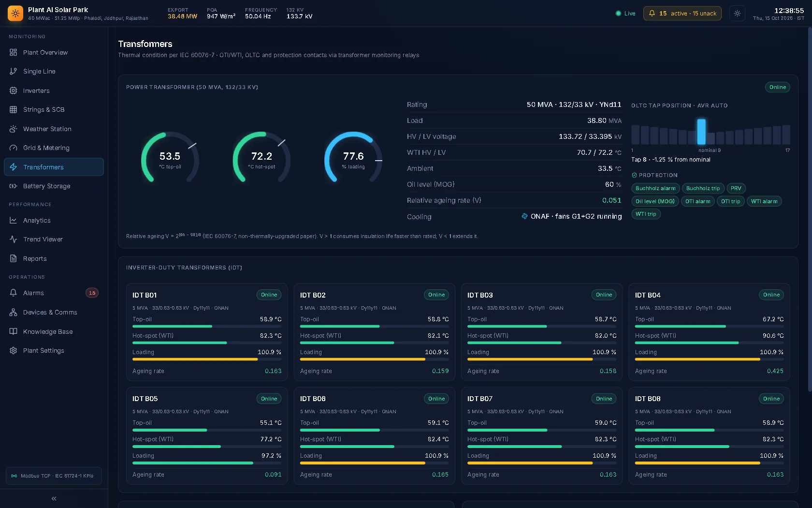Click the Live status indicator

pyautogui.click(x=625, y=14)
